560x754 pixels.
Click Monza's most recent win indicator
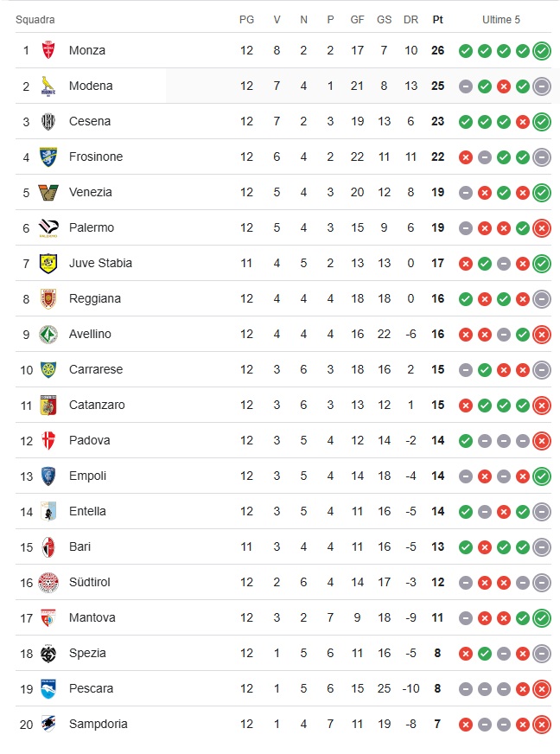[x=542, y=50]
